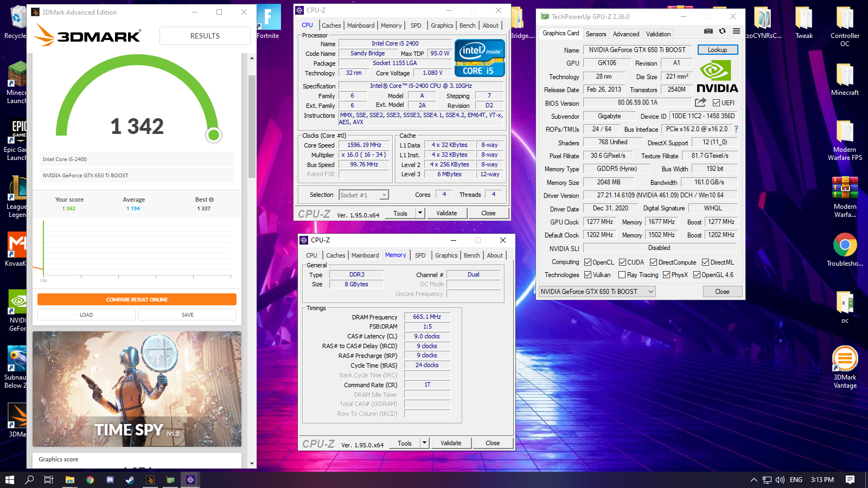Viewport: 868px width, 488px height.
Task: Open Chrome from the taskbar
Action: tap(90, 480)
